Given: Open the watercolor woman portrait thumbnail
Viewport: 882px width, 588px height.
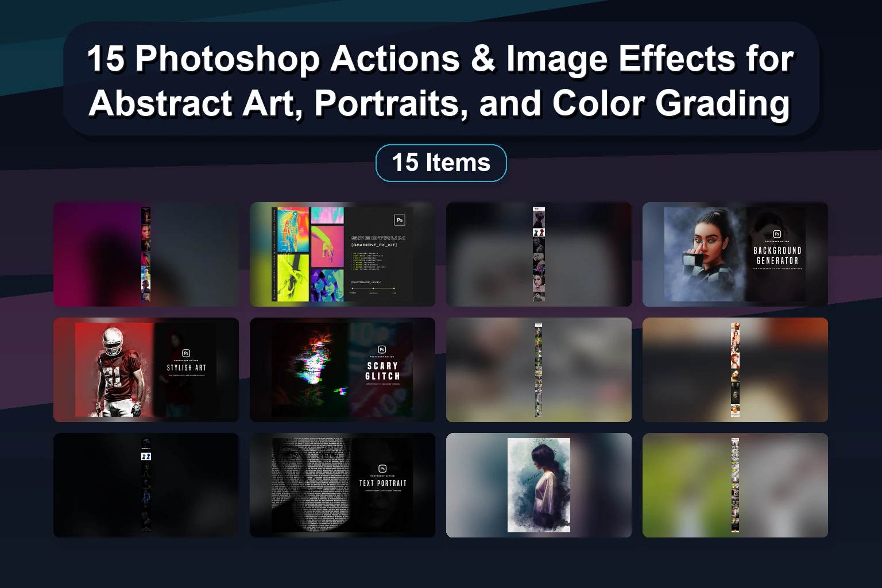Looking at the screenshot, I should click(x=539, y=485).
